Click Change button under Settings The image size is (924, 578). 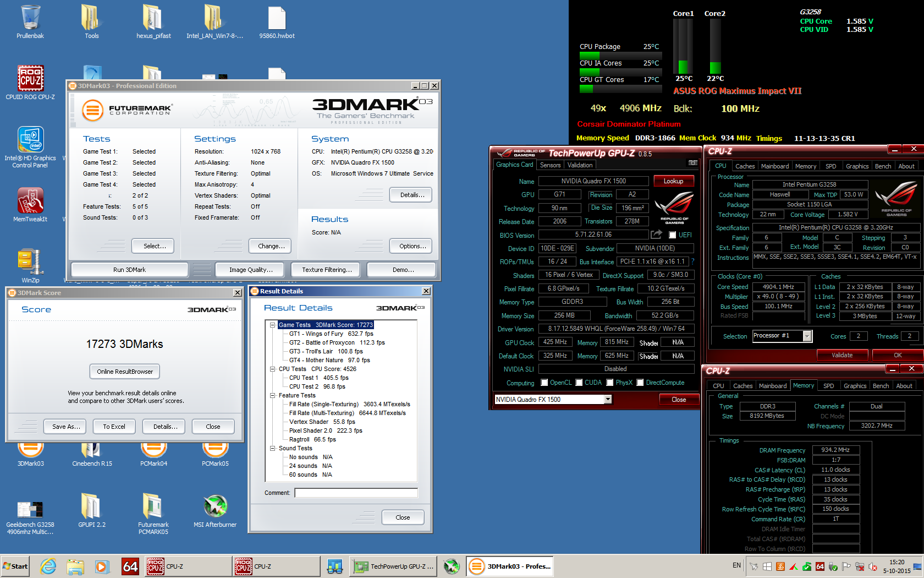(270, 246)
